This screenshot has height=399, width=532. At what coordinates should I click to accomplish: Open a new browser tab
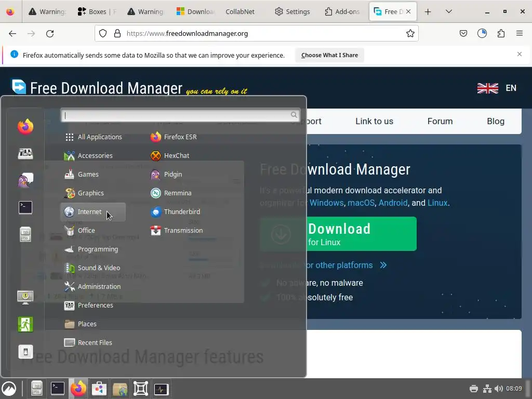pos(428,11)
